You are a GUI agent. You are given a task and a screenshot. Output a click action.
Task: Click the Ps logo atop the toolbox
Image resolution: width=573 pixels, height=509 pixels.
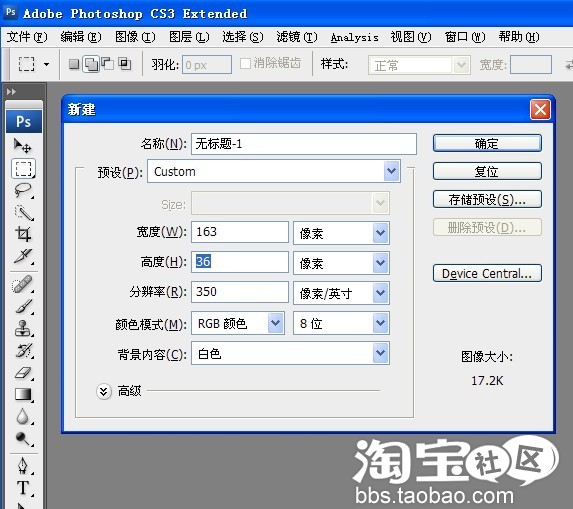(x=24, y=121)
